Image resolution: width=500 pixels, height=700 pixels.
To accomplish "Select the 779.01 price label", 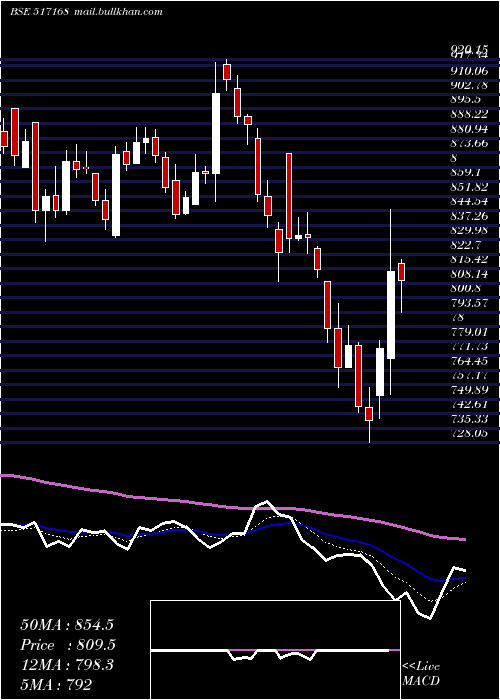I will coord(469,331).
